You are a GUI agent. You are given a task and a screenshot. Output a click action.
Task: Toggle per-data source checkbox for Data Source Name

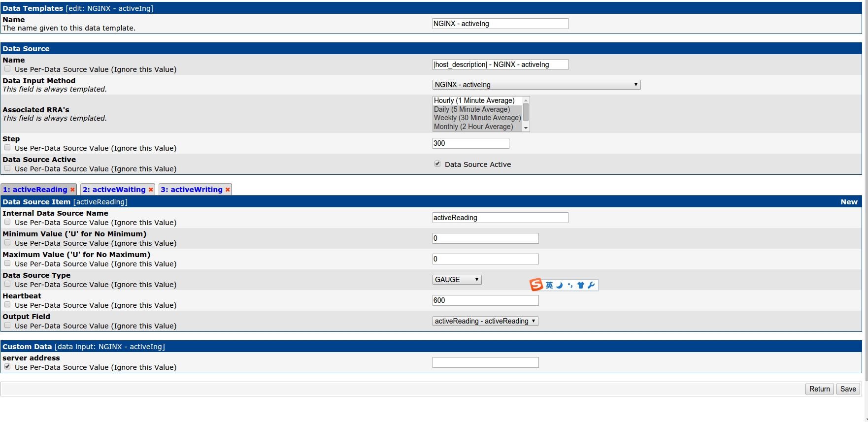[x=7, y=69]
